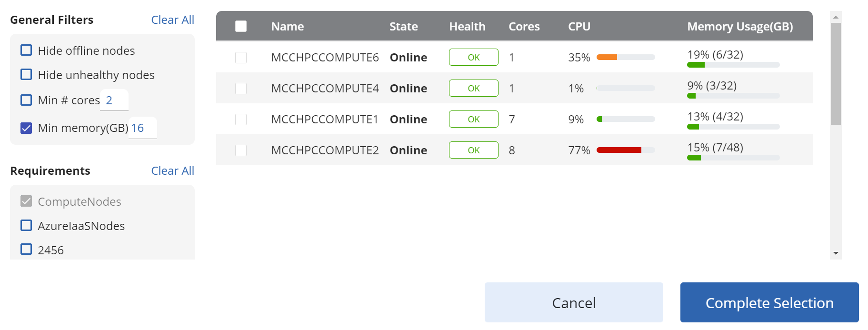Click the Min memory(GB) value field

click(143, 128)
